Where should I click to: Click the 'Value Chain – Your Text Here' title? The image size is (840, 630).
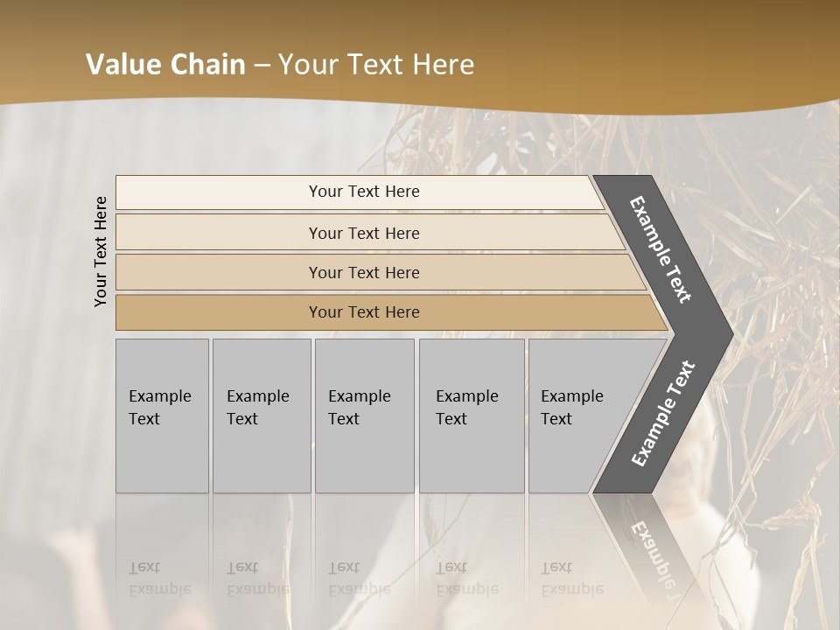[x=280, y=65]
